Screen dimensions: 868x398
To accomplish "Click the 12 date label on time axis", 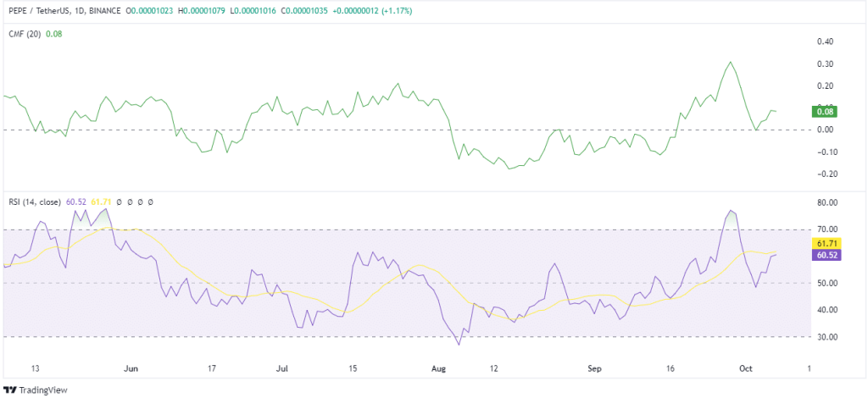I will 494,368.
